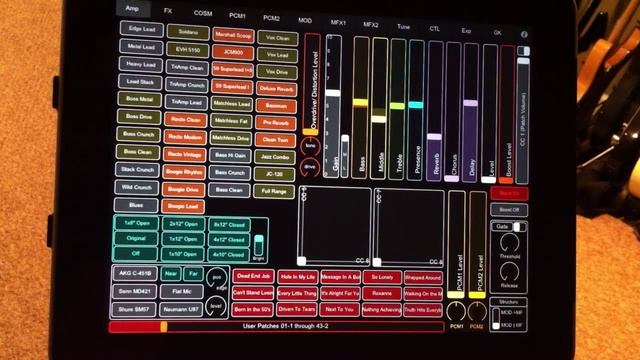Select the Off speaker option
640x360 pixels.
136,253
